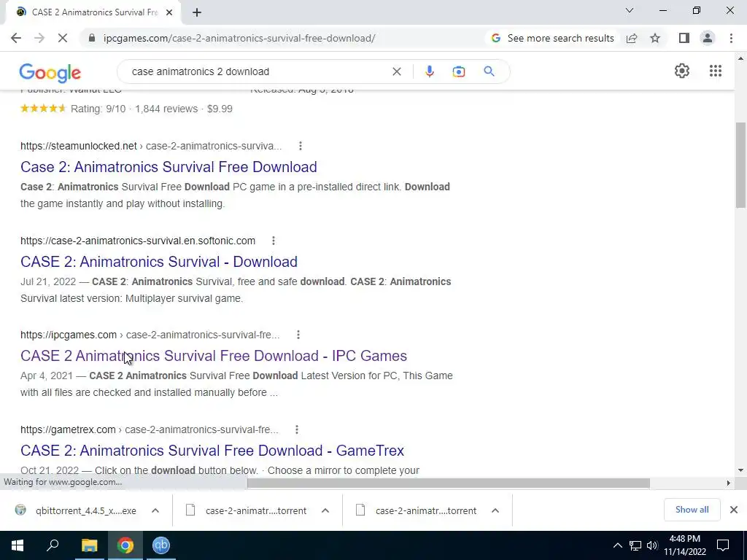Open options for gametrex.com result

pos(296,430)
